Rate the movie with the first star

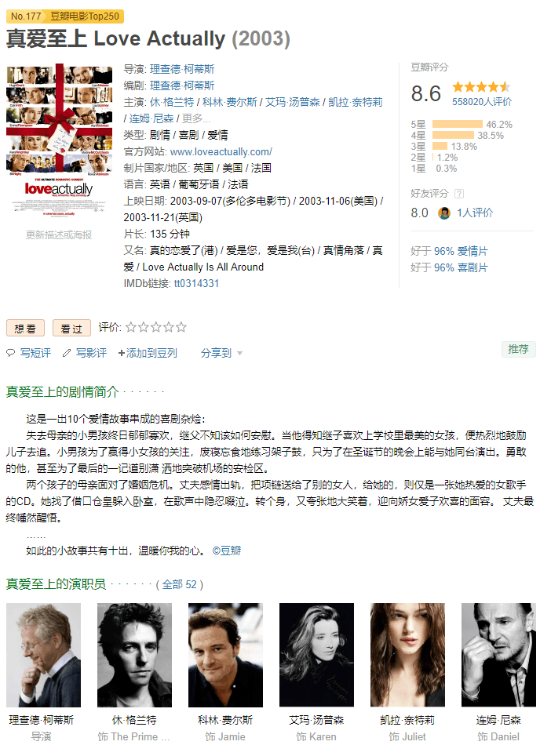(131, 327)
